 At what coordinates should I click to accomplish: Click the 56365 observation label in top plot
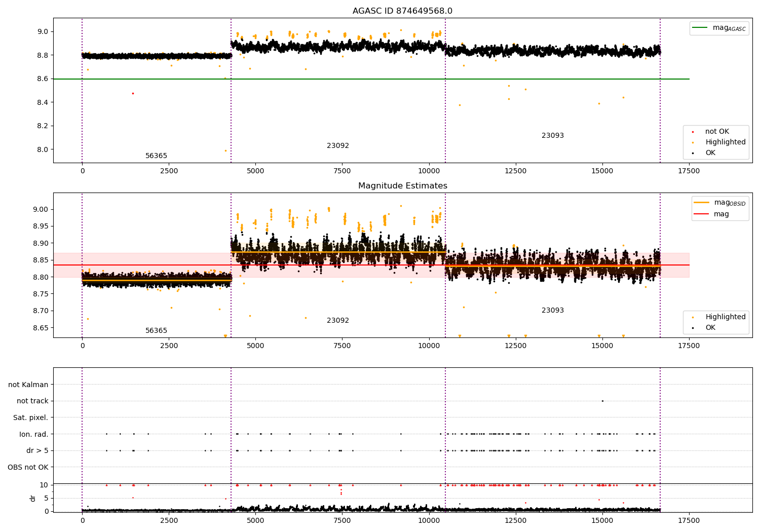click(x=156, y=156)
